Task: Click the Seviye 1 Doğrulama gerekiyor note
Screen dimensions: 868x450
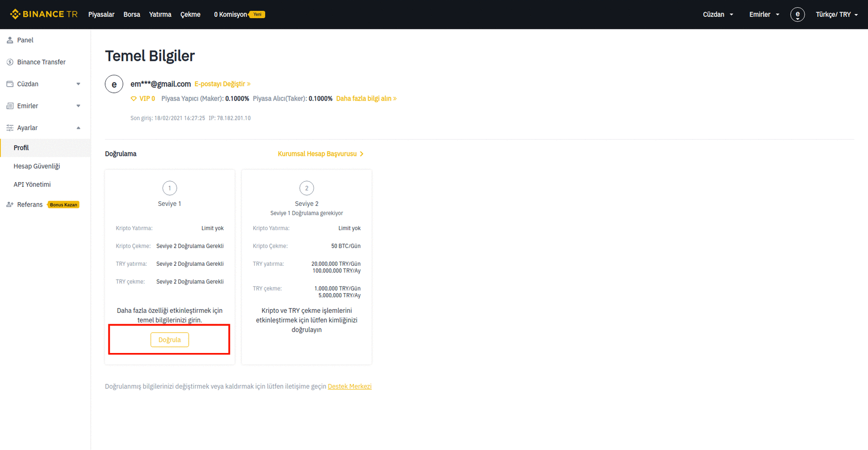Action: pos(306,213)
